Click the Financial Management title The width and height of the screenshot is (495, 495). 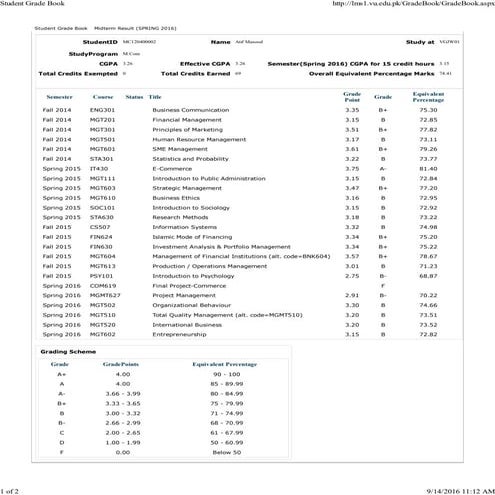pyautogui.click(x=187, y=120)
